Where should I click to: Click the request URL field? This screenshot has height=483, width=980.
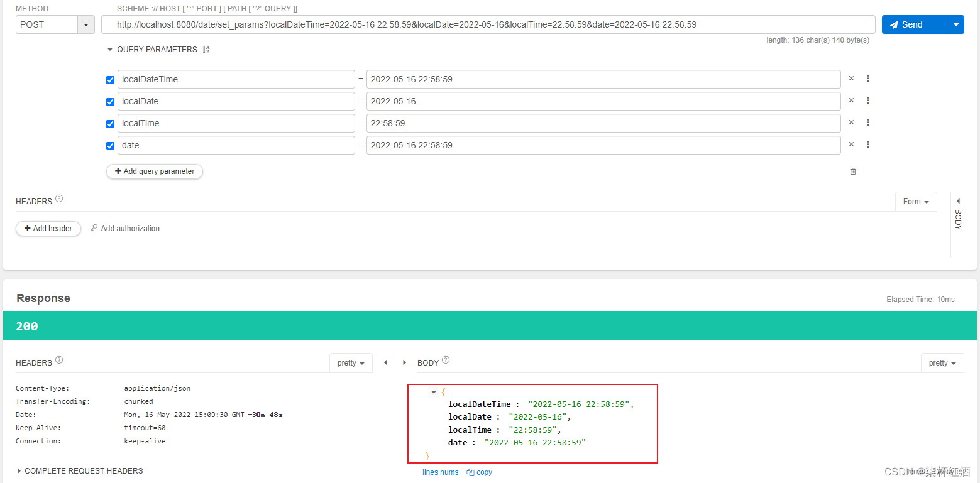pos(488,24)
